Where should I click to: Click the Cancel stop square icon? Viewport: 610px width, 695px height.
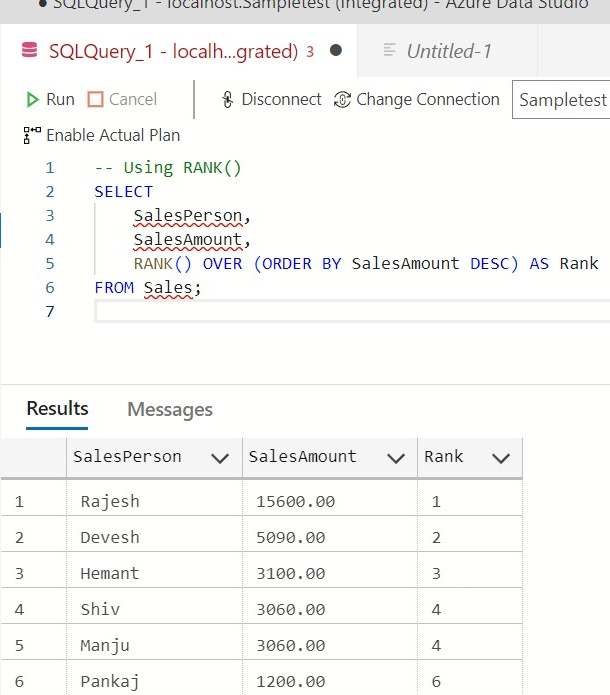tap(95, 100)
